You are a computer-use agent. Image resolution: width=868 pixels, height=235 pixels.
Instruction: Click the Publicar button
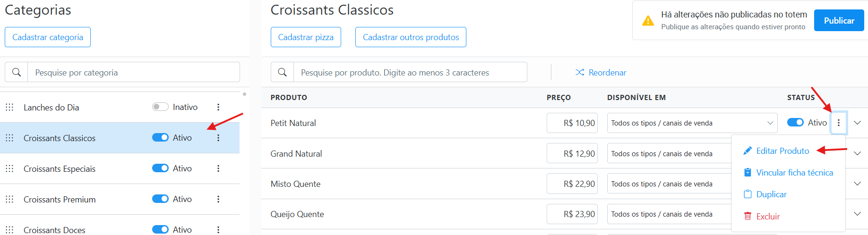coord(839,20)
